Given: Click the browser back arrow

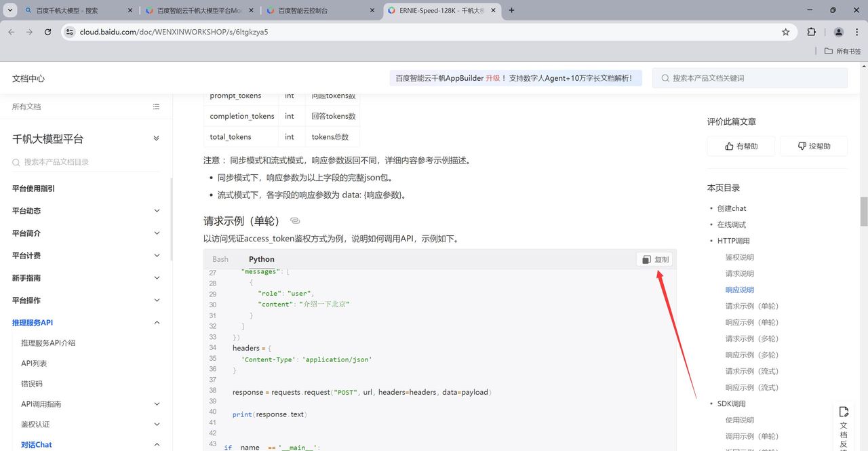Looking at the screenshot, I should (12, 32).
